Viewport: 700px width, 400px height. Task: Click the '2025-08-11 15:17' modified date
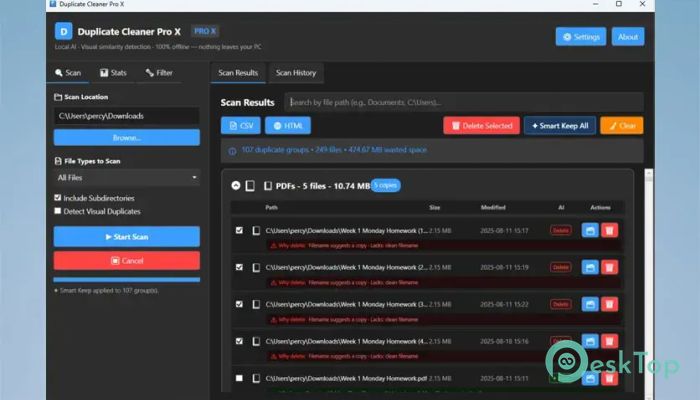point(504,231)
